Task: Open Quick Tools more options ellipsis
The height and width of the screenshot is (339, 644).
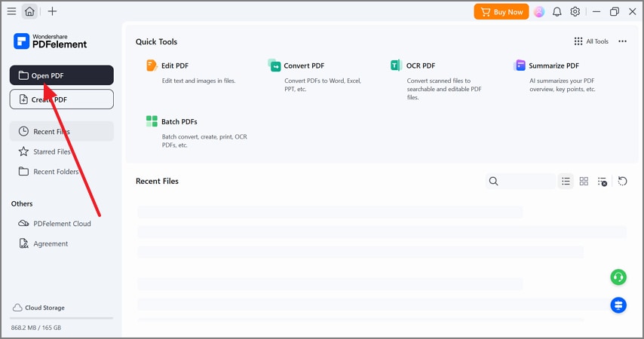Action: click(x=622, y=41)
